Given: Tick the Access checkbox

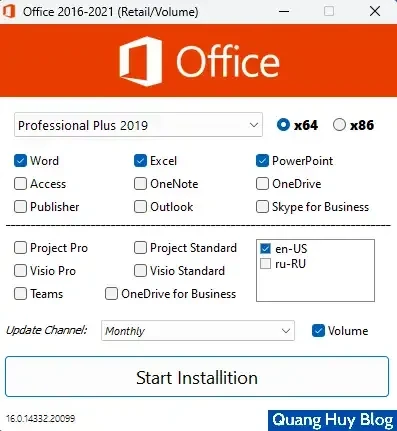Looking at the screenshot, I should pos(20,184).
